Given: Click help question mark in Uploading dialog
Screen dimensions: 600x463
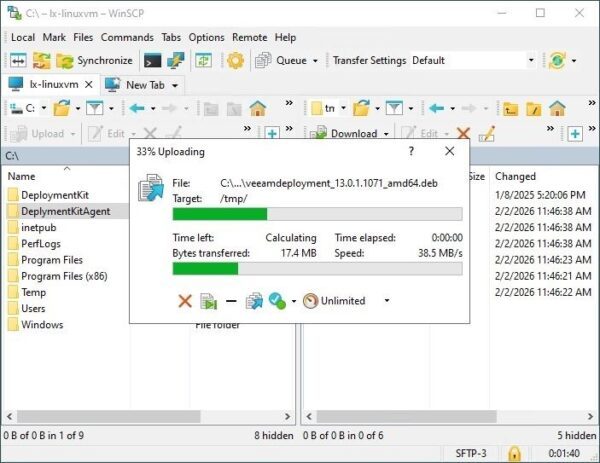Looking at the screenshot, I should (411, 151).
